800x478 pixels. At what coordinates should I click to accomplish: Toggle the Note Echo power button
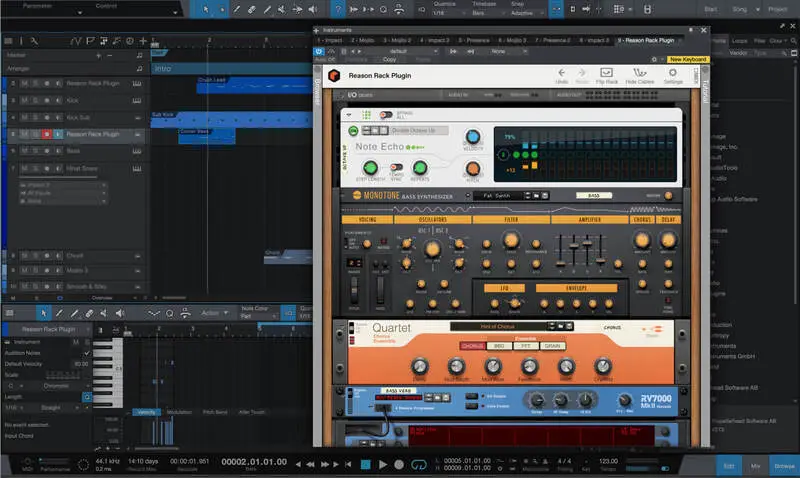(353, 131)
